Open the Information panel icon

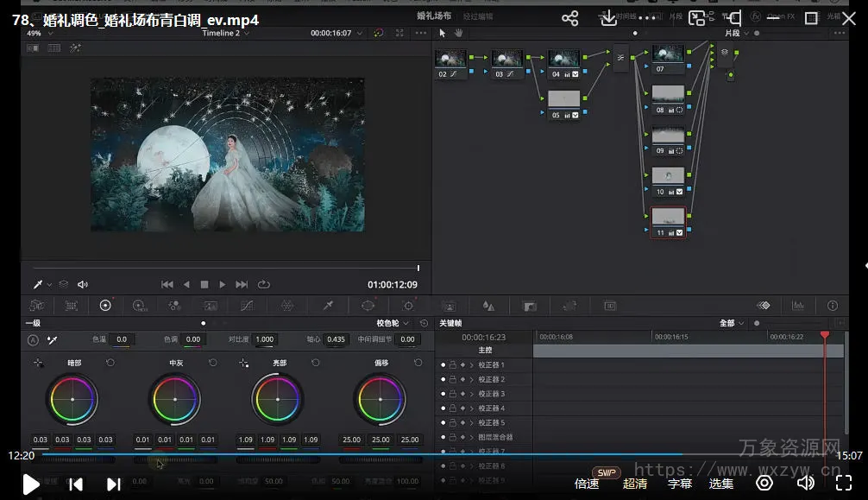click(x=833, y=306)
